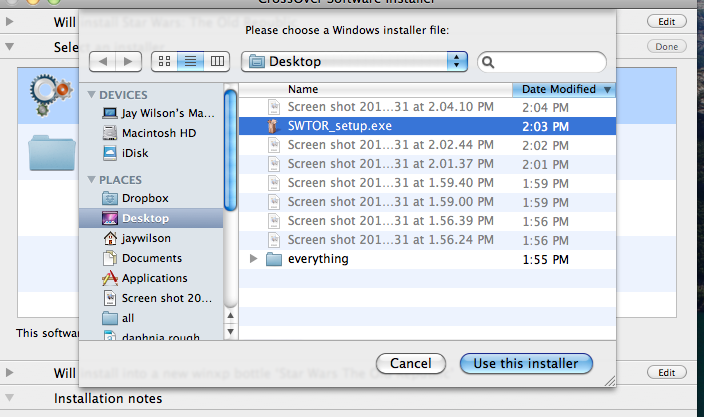The image size is (704, 417).
Task: Click the sidebar scrollbar thumb
Action: [230, 150]
